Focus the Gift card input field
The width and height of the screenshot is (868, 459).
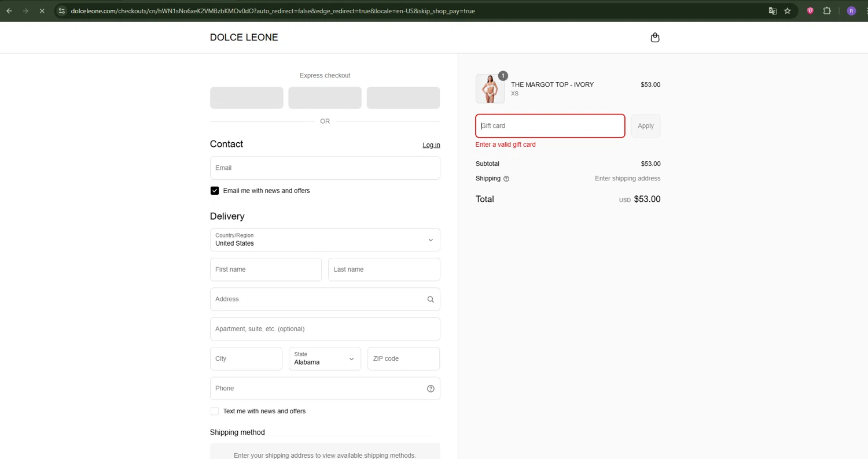550,126
